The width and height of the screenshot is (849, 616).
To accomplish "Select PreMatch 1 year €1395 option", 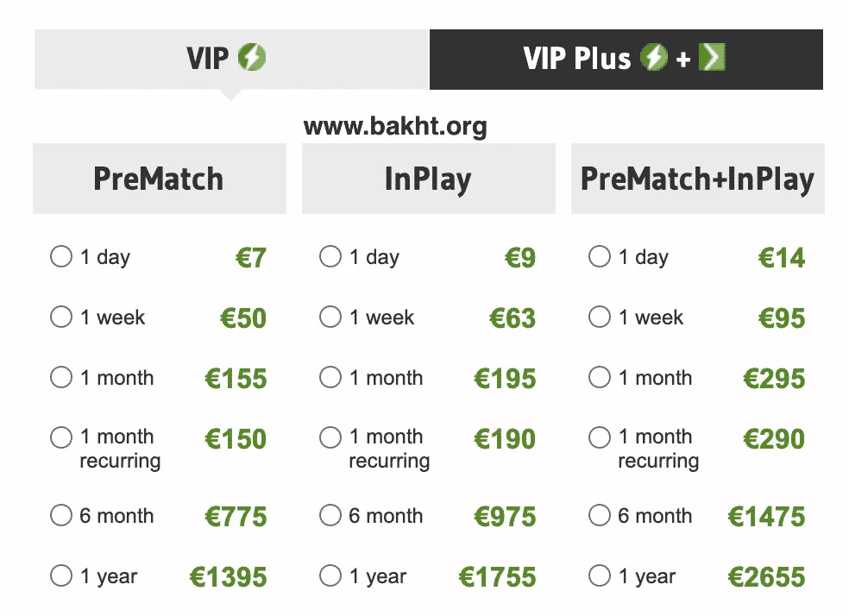I will tap(61, 576).
